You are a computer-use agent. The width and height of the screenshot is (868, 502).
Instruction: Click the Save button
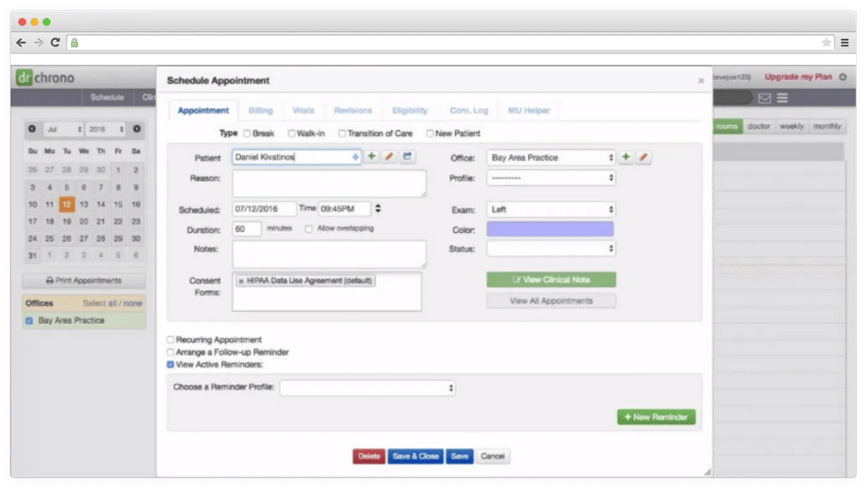pyautogui.click(x=460, y=457)
